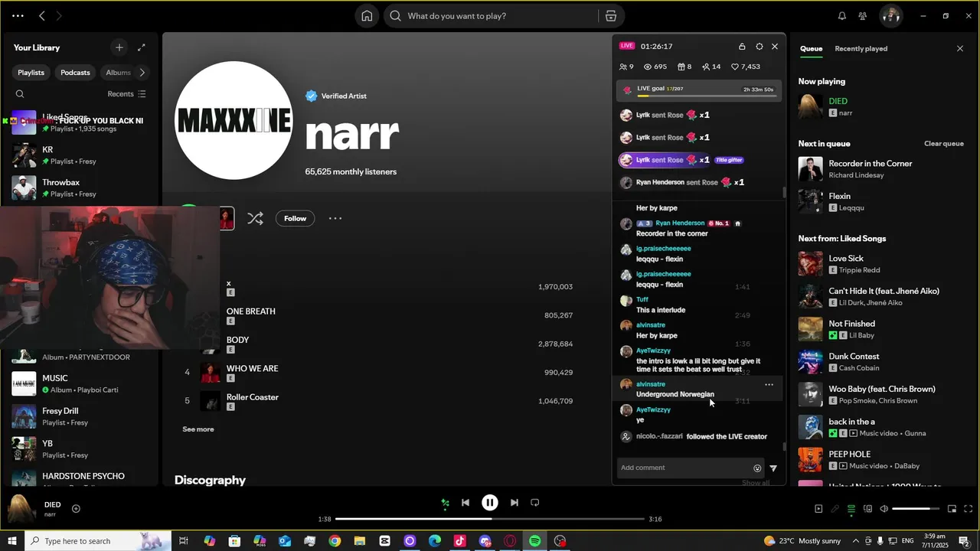Play track Roller Coaster
Viewport: 980px width, 551px height.
pos(252,397)
